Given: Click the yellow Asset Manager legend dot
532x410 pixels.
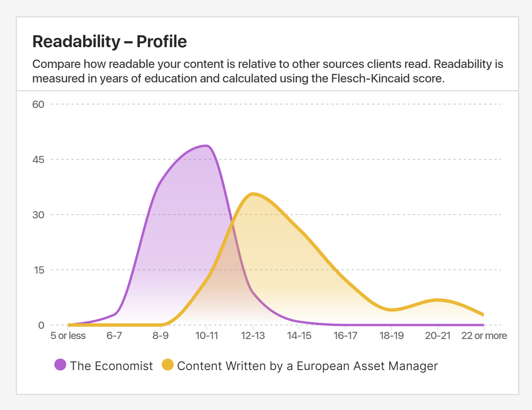Looking at the screenshot, I should point(168,365).
